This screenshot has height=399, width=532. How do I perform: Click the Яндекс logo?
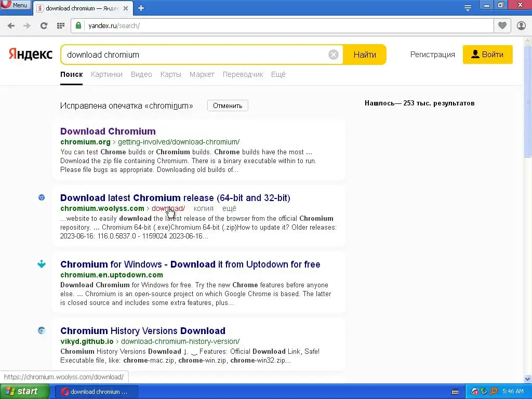pos(31,54)
